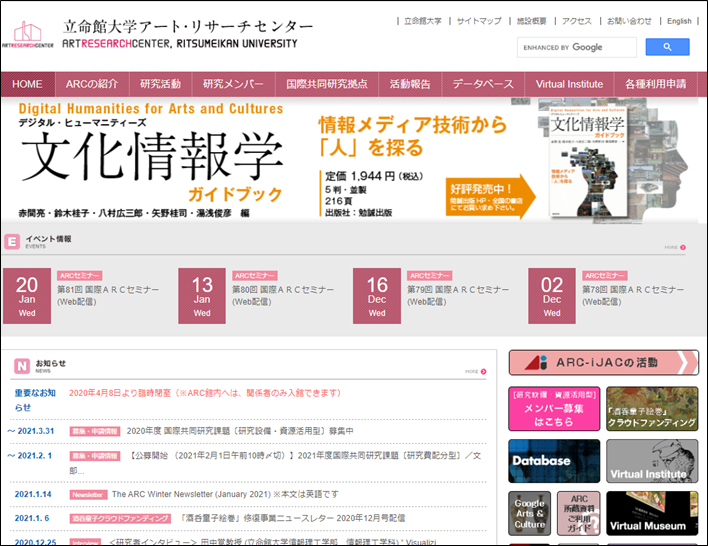Click 募集・申請情報 tag on the 2021.2.1 row

click(95, 456)
